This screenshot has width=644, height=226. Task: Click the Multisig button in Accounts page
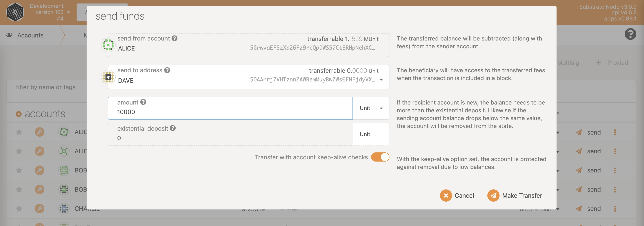pyautogui.click(x=568, y=63)
